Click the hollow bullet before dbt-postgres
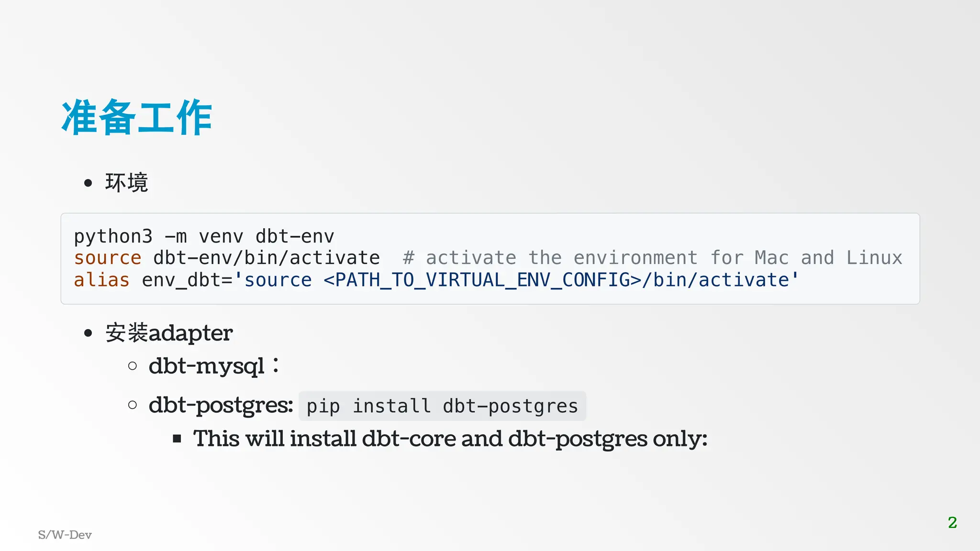980x551 pixels. click(133, 405)
